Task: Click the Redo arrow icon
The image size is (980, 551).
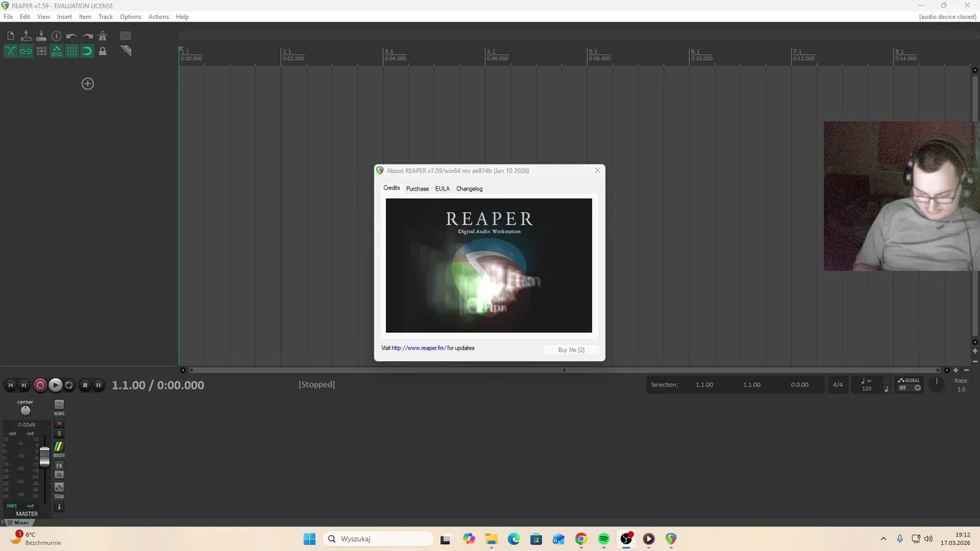Action: [x=87, y=36]
